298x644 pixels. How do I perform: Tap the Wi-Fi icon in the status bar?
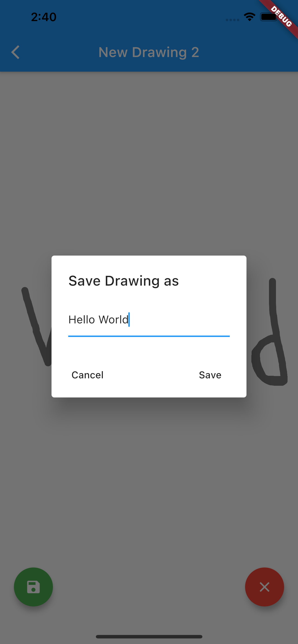(x=249, y=17)
